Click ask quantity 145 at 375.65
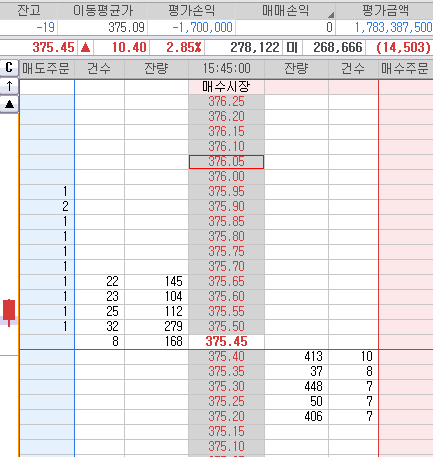 click(156, 281)
